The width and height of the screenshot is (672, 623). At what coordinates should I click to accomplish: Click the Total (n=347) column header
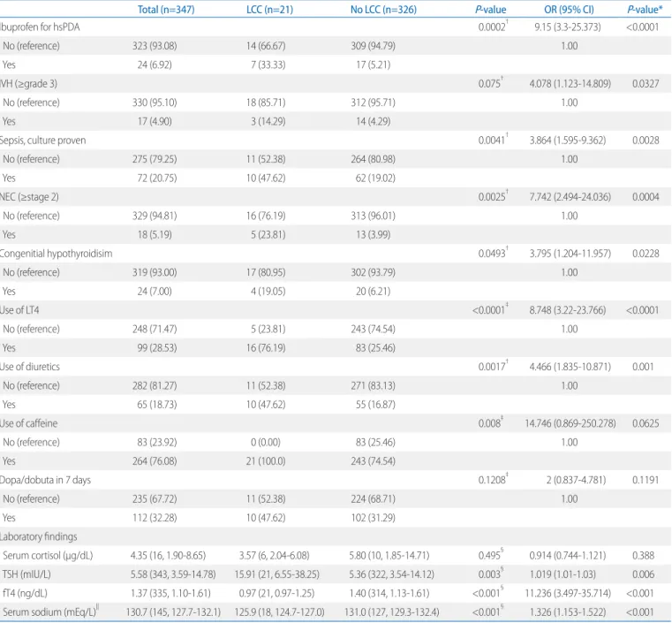coord(166,10)
